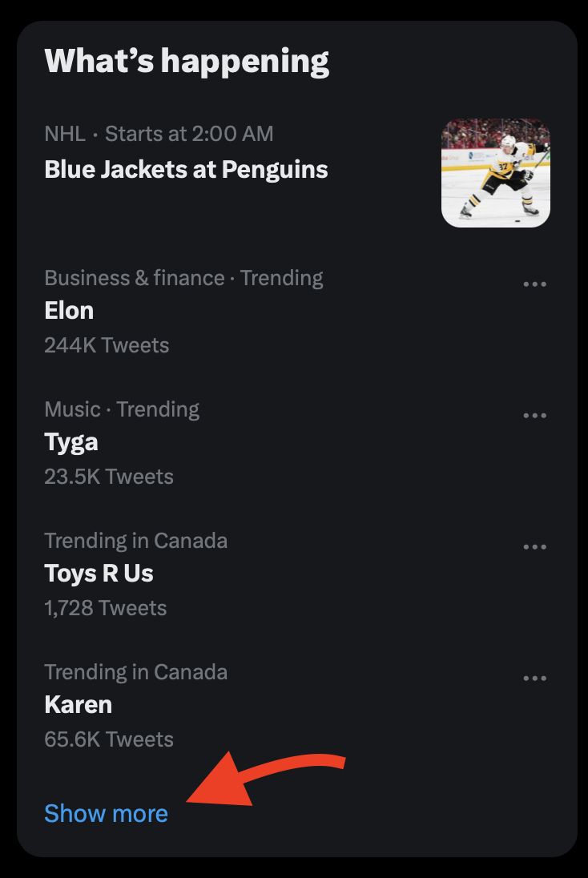Click the three-dot menu beside Toys R Us

(x=534, y=547)
